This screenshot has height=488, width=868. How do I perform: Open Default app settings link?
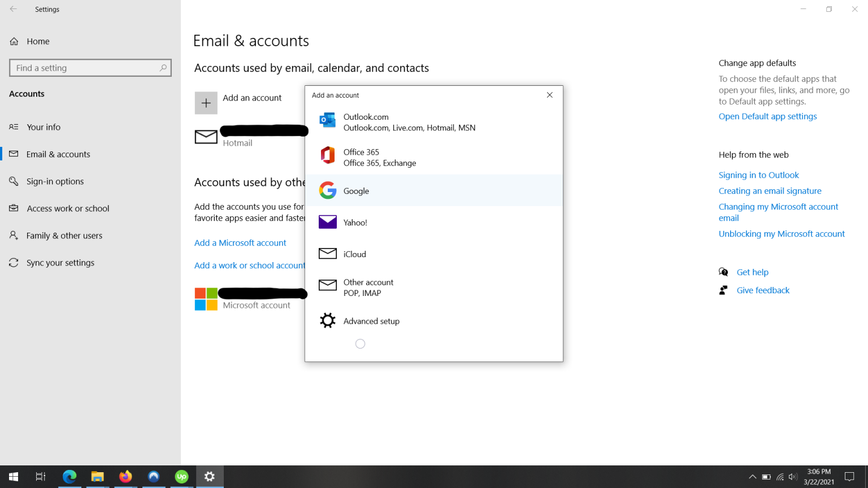767,116
